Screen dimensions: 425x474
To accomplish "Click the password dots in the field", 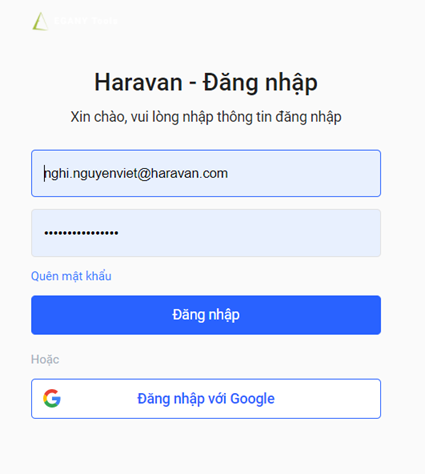I will click(x=81, y=233).
